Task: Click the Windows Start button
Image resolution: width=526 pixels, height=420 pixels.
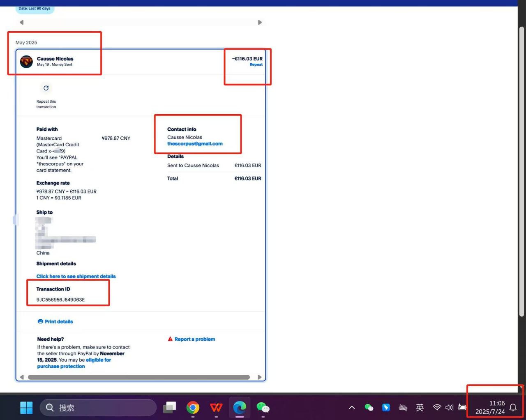Action: tap(26, 407)
